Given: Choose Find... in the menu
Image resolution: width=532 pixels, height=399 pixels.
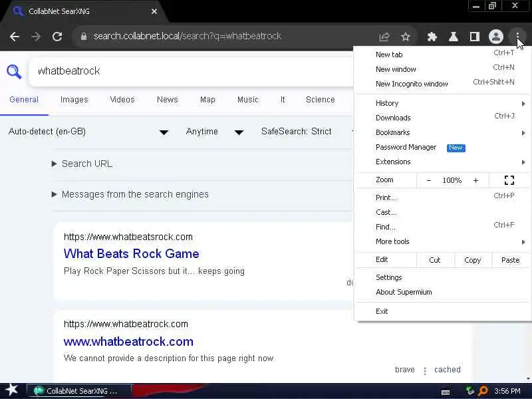Looking at the screenshot, I should [442, 227].
